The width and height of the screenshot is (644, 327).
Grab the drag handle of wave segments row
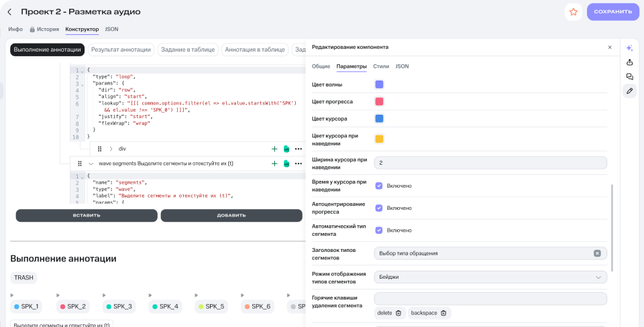point(80,163)
